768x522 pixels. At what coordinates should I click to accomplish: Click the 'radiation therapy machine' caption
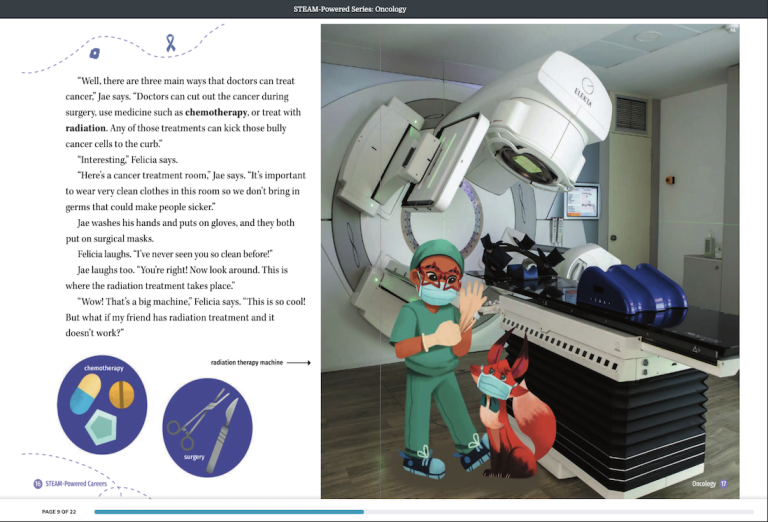[x=247, y=363]
